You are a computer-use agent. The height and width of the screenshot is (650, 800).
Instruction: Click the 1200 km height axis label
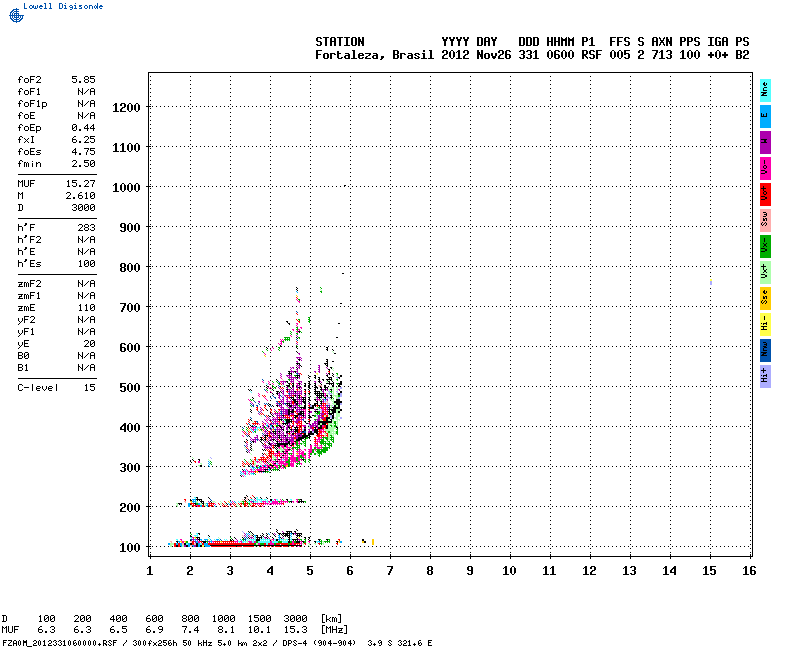126,108
